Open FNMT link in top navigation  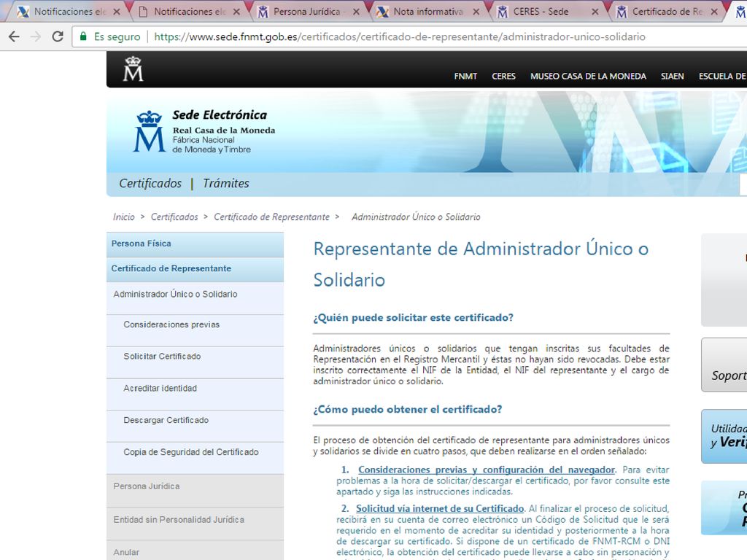click(465, 76)
